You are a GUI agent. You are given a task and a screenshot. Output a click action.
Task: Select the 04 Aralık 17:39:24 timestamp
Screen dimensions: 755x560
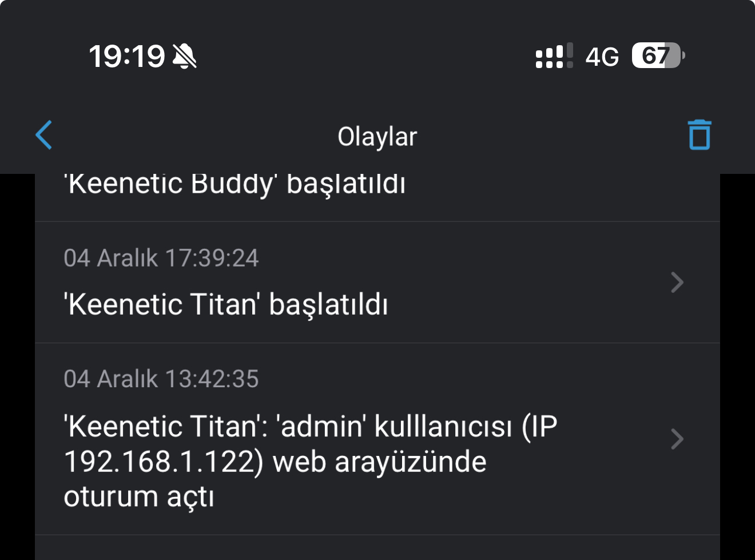point(161,258)
